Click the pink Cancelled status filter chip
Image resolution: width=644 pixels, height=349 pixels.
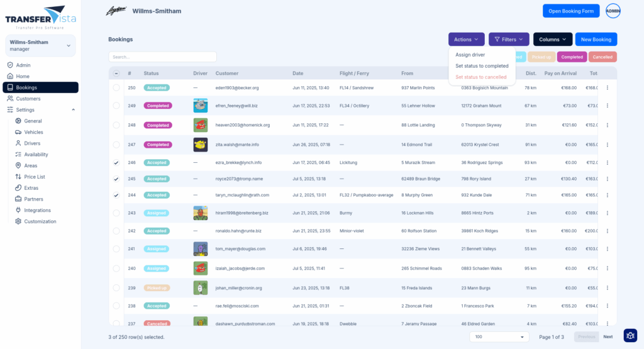click(x=602, y=57)
